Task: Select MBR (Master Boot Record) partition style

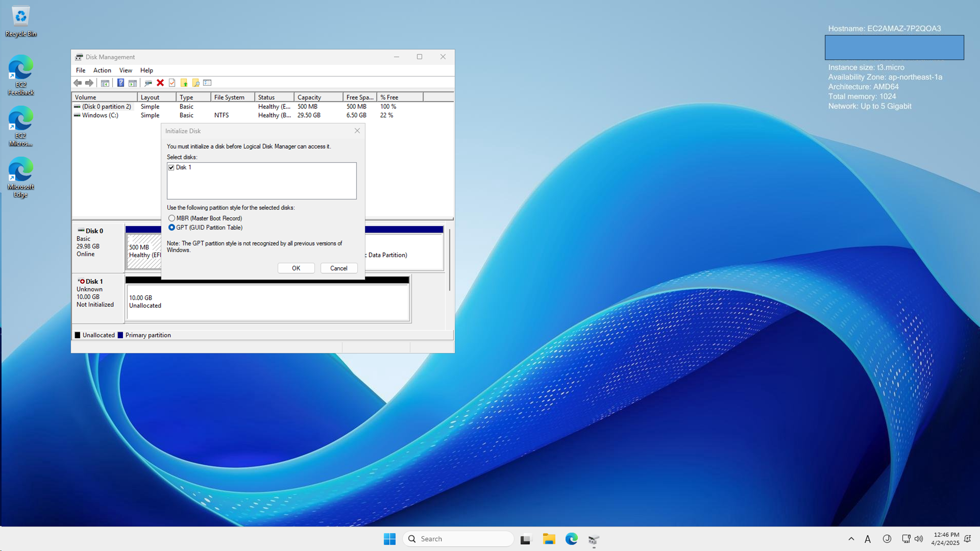Action: click(x=172, y=218)
